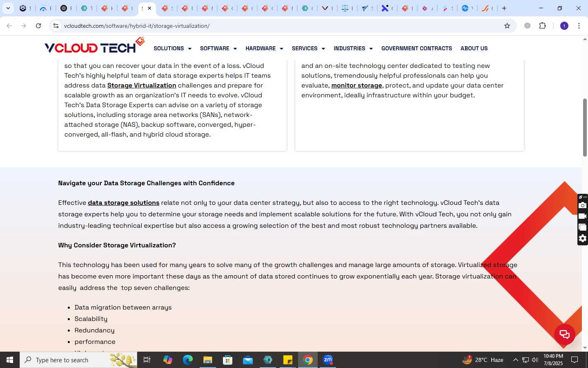
Task: Reload the current page
Action: [x=38, y=26]
